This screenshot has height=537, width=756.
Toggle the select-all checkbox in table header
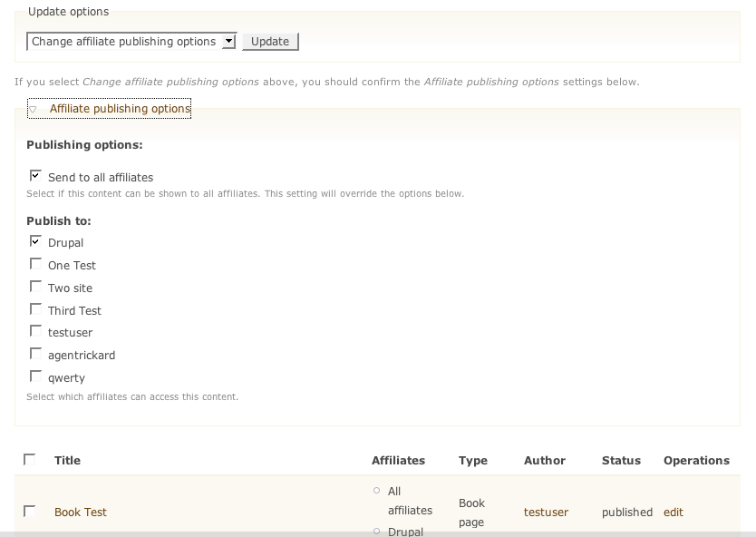pos(30,460)
